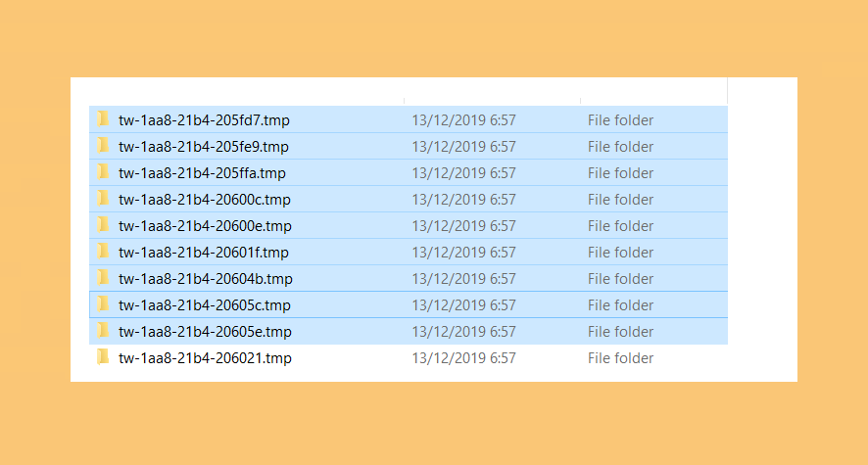Click folder icon of tw-1aa8-21b4-20601f.tmp

103,252
